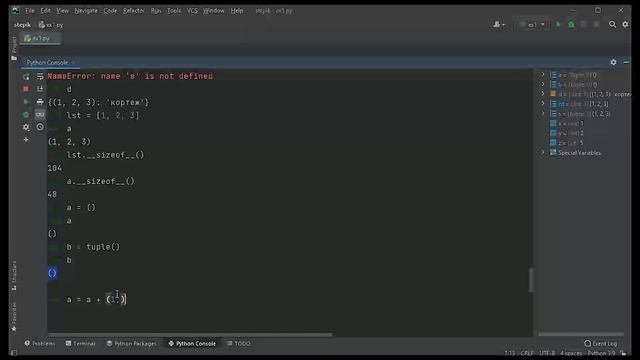Image resolution: width=640 pixels, height=360 pixels.
Task: Click the console vertical scrollbar thumb
Action: [x=531, y=280]
